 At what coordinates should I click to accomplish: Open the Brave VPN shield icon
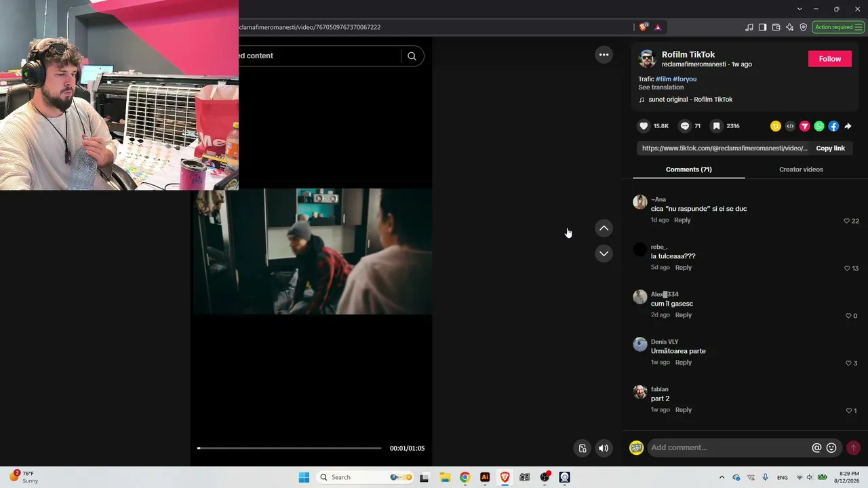pyautogui.click(x=803, y=27)
